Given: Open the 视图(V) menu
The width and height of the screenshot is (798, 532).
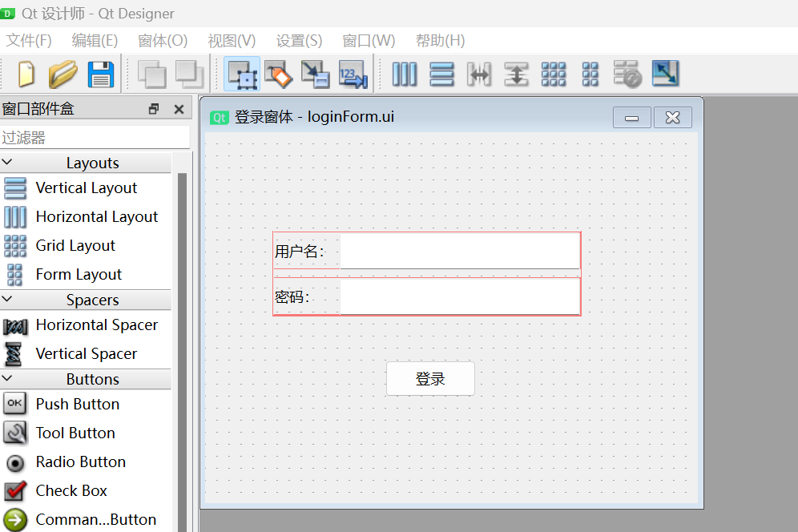Looking at the screenshot, I should [x=232, y=40].
